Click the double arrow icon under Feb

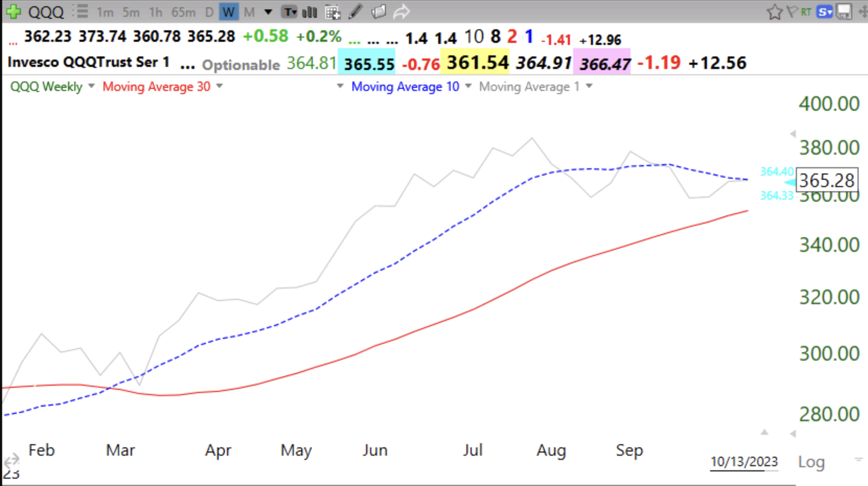click(12, 461)
